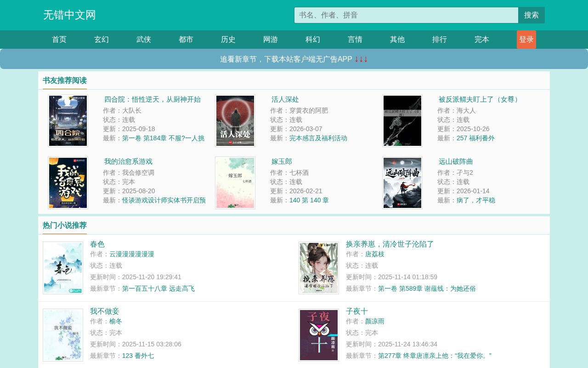Open the 换亲养崽，清冷世子沦陷了 title
Screen dimensions: 588x368
390,244
